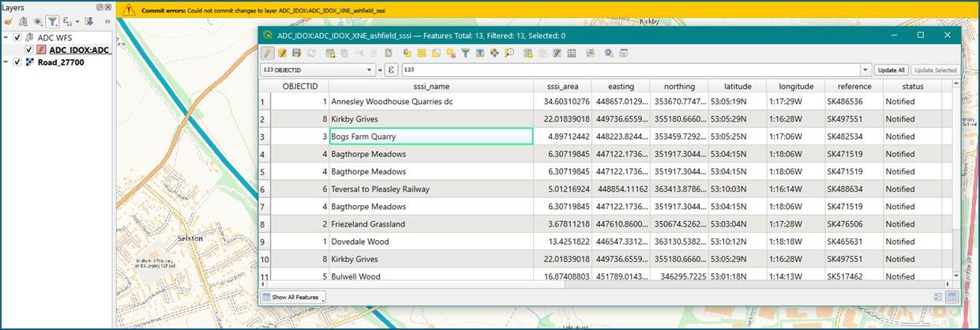Select the Teversal to Pleasley Railway cell
Viewport: 980px width, 330px height.
click(x=431, y=189)
